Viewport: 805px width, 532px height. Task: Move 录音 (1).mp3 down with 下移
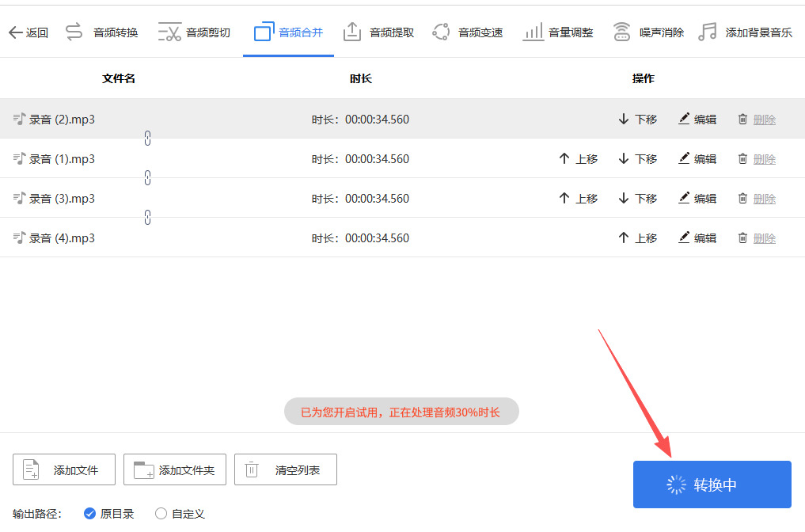tap(638, 158)
